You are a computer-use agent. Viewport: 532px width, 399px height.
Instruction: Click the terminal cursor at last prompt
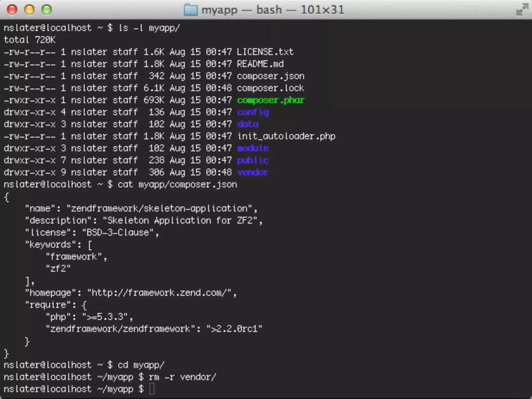[152, 389]
